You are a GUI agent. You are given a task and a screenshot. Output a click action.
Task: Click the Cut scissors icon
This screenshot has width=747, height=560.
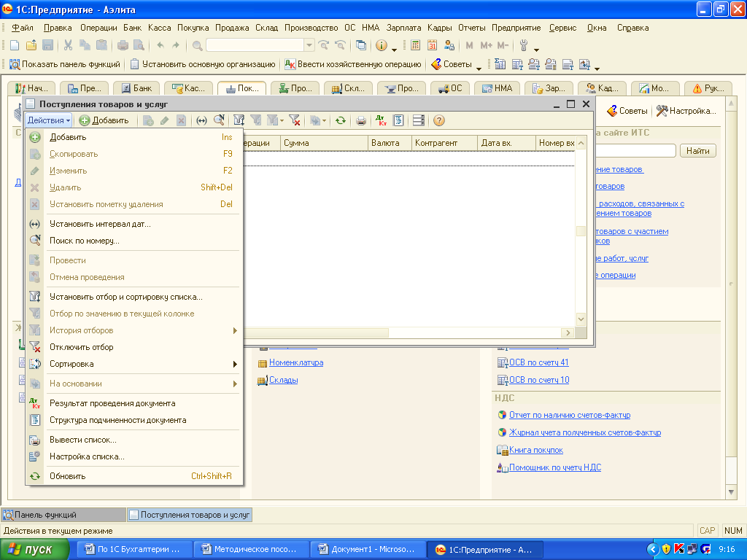[x=68, y=45]
